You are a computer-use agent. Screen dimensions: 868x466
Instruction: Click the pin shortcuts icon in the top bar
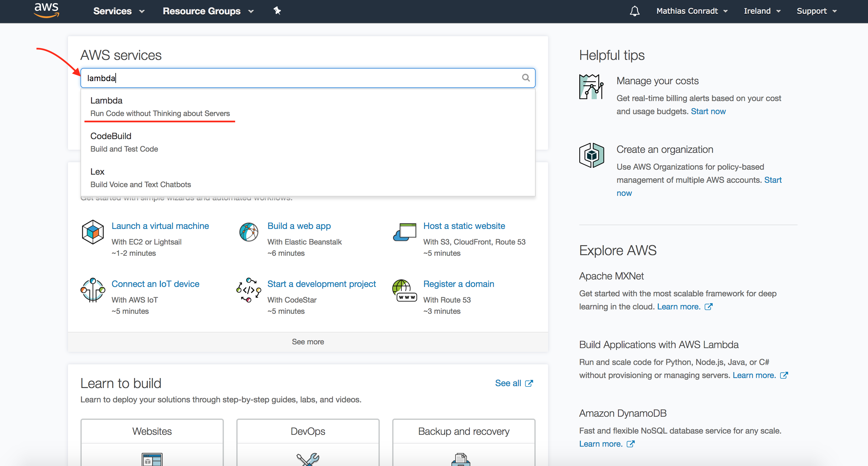[x=277, y=11]
